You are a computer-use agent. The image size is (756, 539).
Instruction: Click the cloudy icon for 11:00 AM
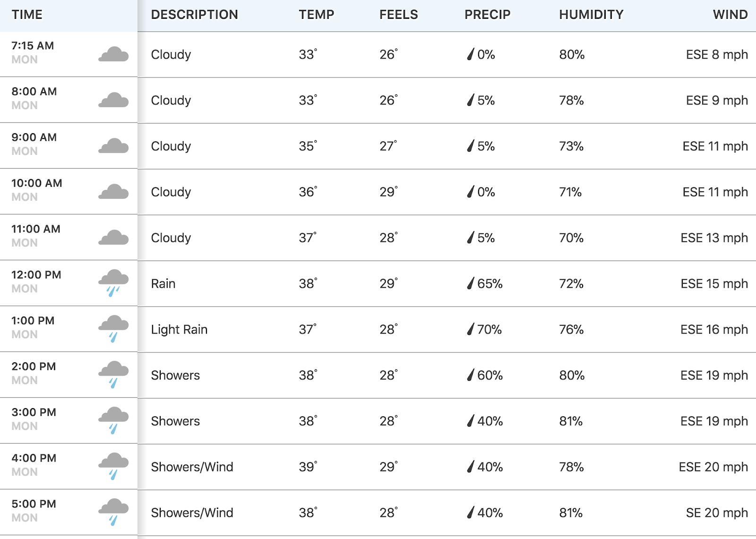pyautogui.click(x=113, y=238)
